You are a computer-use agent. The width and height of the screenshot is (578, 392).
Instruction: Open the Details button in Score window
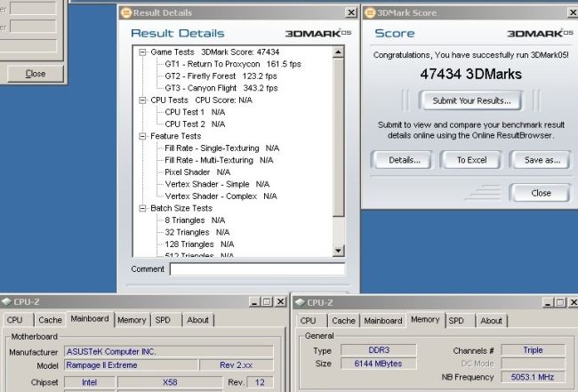(x=404, y=160)
